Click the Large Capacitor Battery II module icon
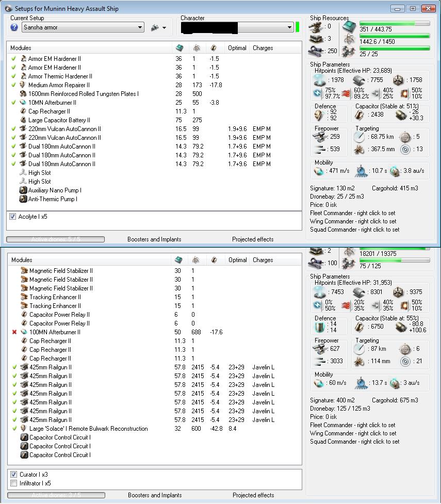 [23, 120]
